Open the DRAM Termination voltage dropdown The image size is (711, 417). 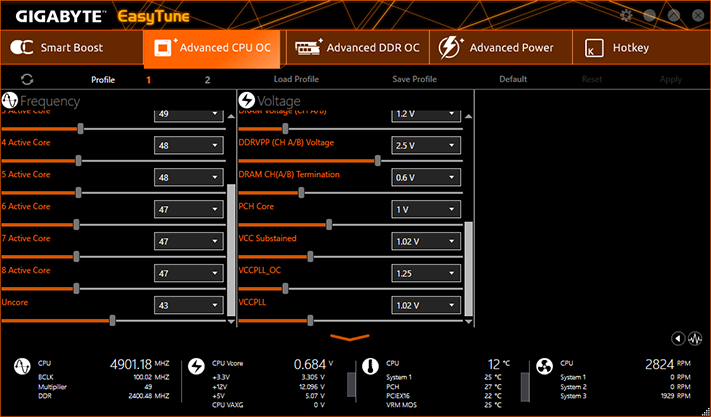(x=426, y=177)
